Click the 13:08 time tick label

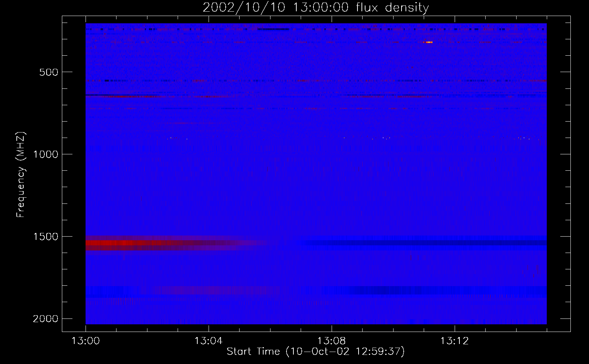[x=332, y=341]
